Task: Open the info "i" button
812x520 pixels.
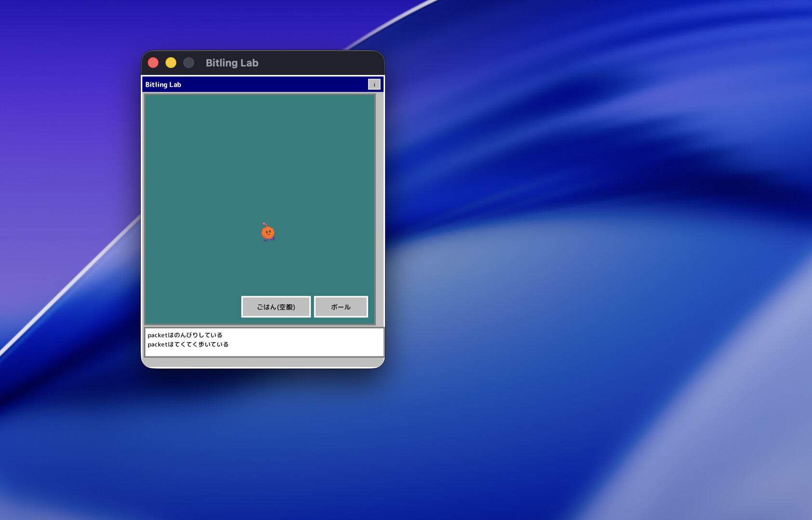Action: click(x=374, y=84)
